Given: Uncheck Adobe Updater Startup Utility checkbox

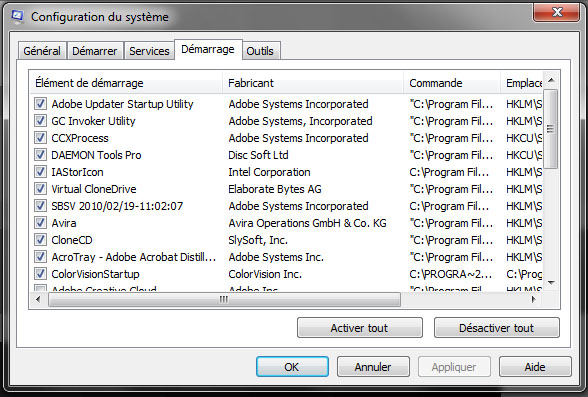Looking at the screenshot, I should pyautogui.click(x=40, y=103).
